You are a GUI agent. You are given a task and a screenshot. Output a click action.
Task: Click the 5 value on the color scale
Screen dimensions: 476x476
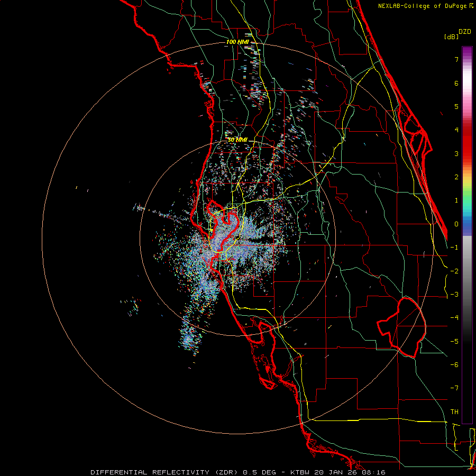(x=456, y=106)
